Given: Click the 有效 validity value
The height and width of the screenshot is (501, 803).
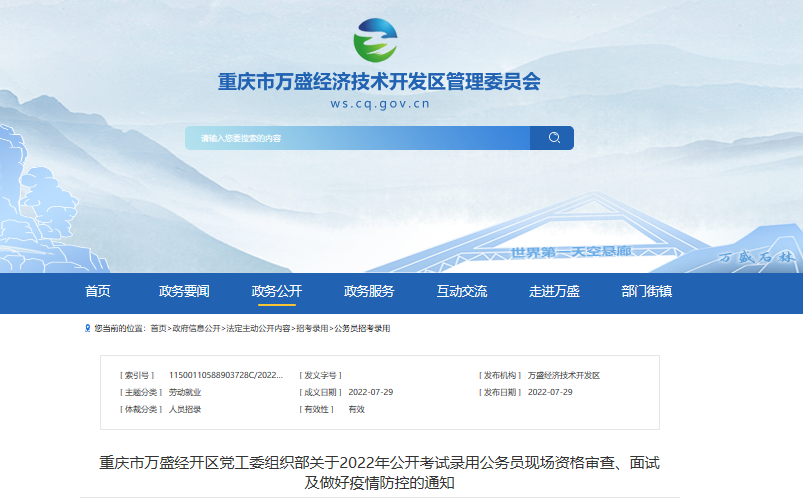Looking at the screenshot, I should (x=356, y=409).
